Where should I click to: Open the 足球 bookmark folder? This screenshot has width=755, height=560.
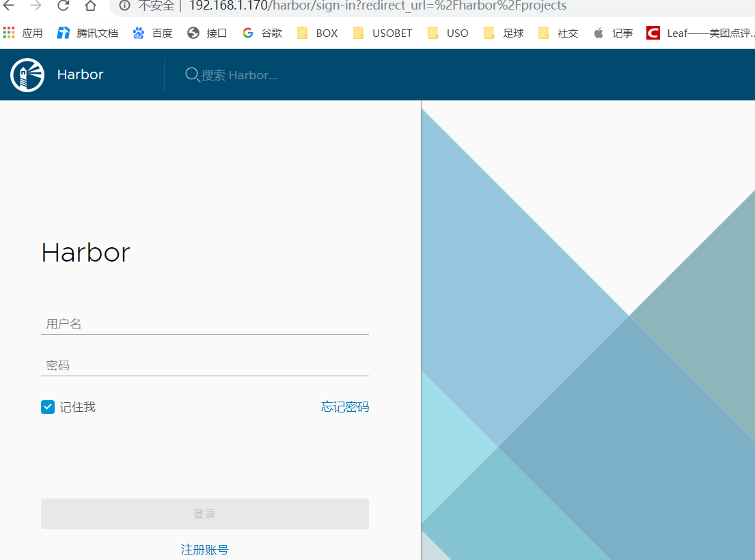[504, 33]
